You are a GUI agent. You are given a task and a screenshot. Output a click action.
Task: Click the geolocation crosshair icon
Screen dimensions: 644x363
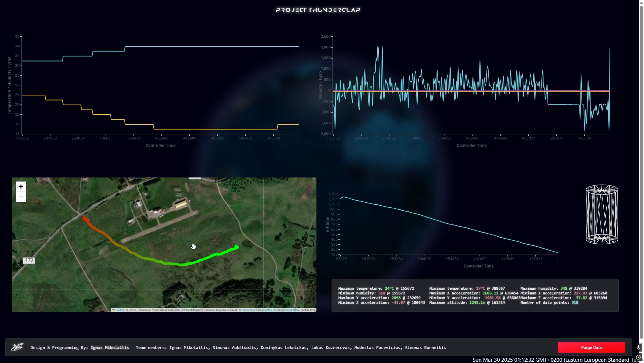coord(638,358)
